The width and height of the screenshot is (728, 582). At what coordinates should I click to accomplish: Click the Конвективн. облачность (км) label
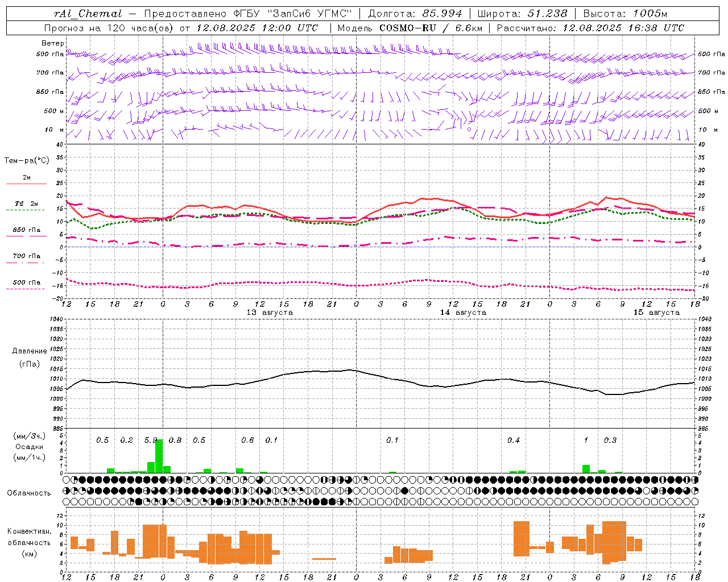point(29,542)
